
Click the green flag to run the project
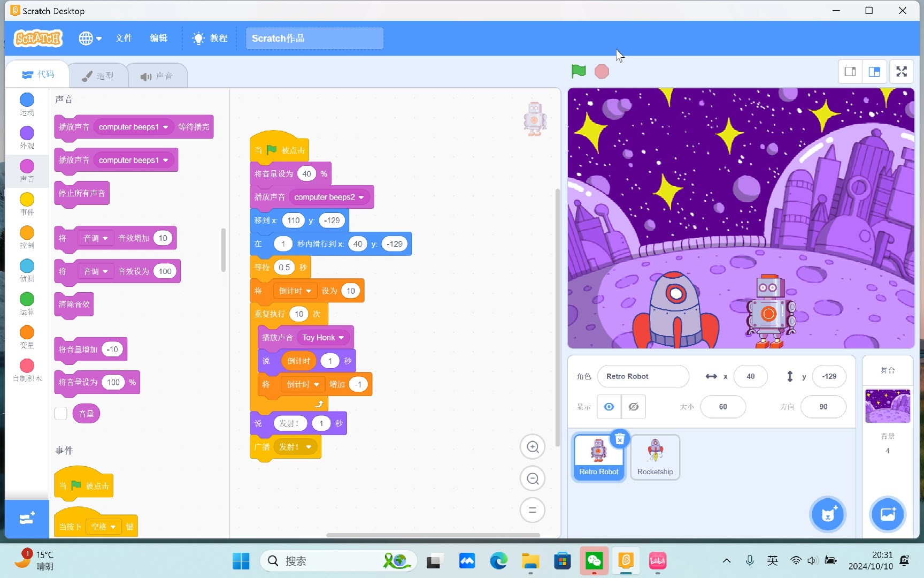coord(579,71)
